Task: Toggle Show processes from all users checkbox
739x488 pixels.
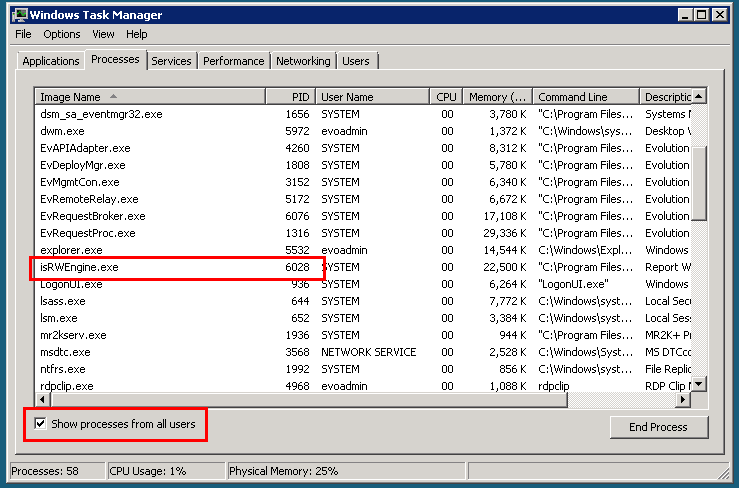Action: pyautogui.click(x=40, y=424)
